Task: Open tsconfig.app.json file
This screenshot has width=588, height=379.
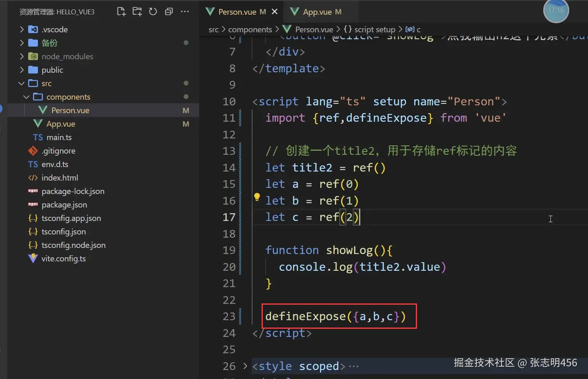Action: pos(103,218)
